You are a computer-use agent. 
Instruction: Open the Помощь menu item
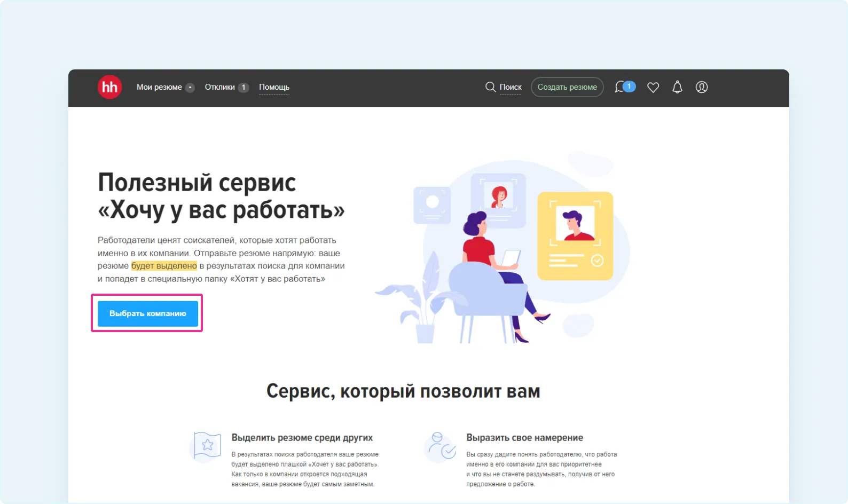coord(274,87)
